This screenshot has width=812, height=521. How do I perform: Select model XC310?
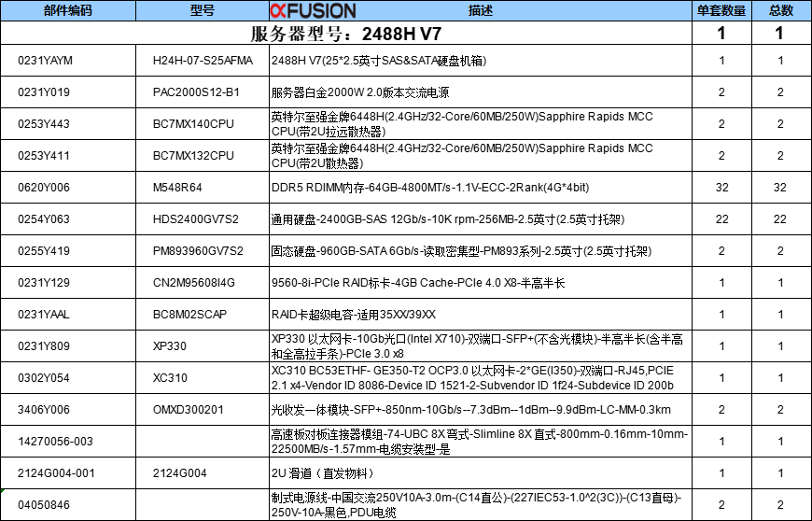tap(170, 377)
